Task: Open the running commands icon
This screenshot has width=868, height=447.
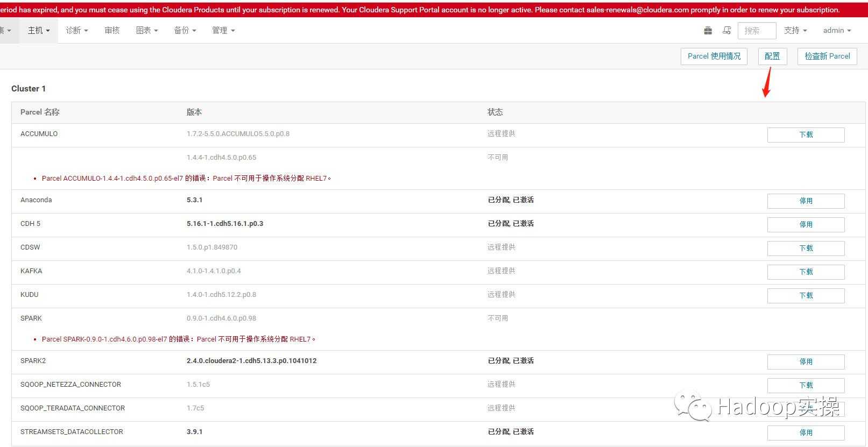Action: (726, 31)
